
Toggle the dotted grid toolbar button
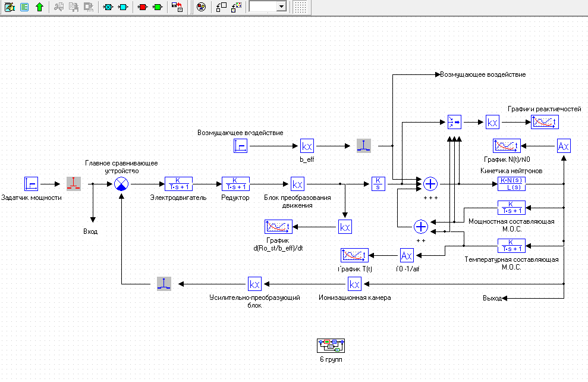click(x=301, y=7)
